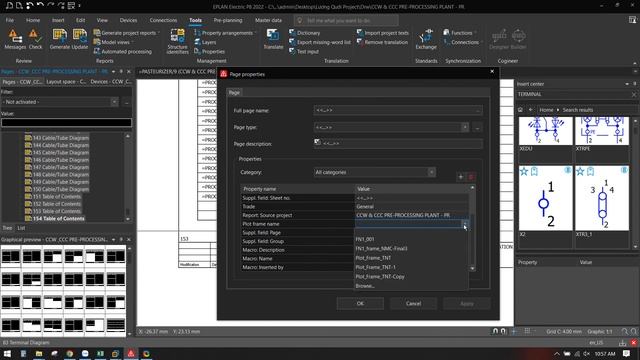Viewport: 640px width, 360px height.
Task: Click the Redo arrow in quick access toolbar
Action: [51, 6]
